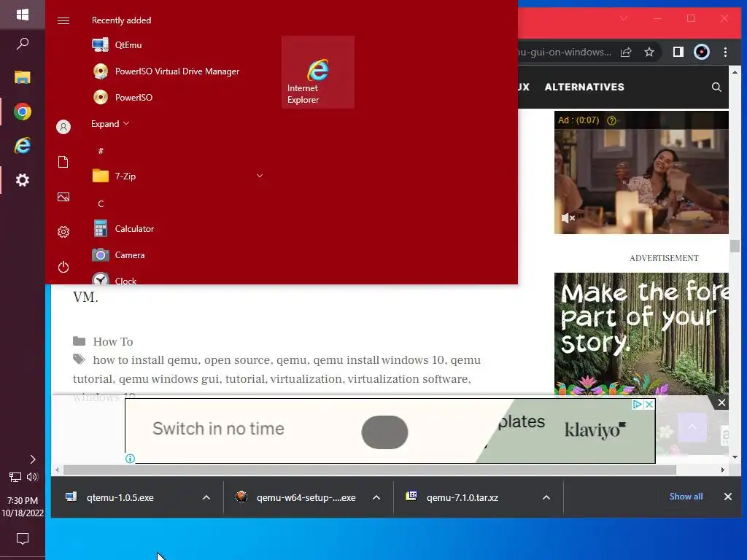Open the Calculator app

(x=177, y=228)
